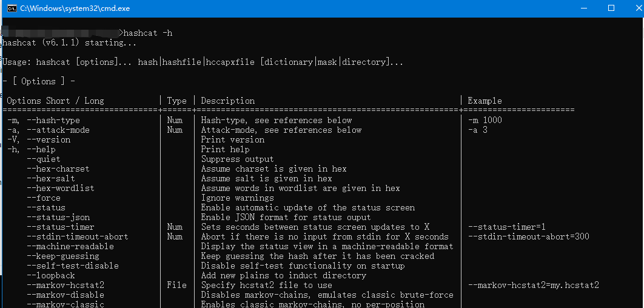Viewport: 644px width, 308px height.
Task: Click the '--markov-disable' option
Action: [65, 295]
